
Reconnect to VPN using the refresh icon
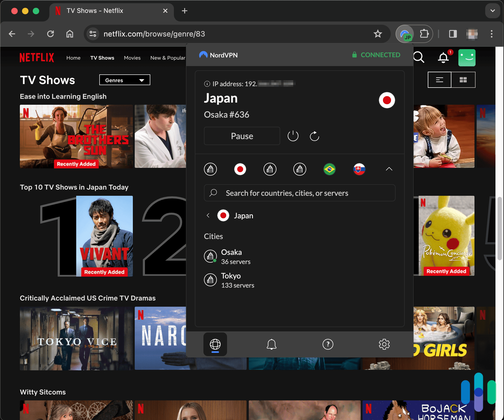point(314,136)
